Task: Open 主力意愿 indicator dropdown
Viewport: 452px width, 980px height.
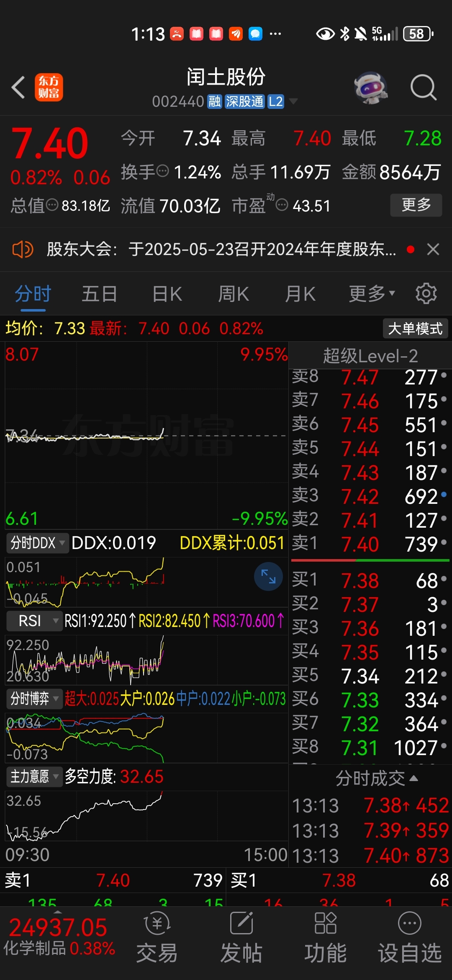Action: 34,776
